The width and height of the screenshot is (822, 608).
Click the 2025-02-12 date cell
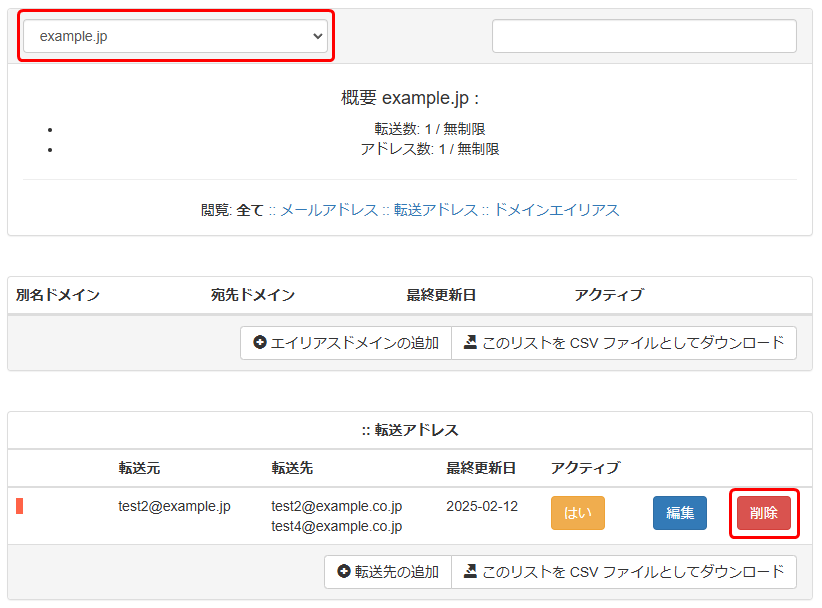(482, 506)
